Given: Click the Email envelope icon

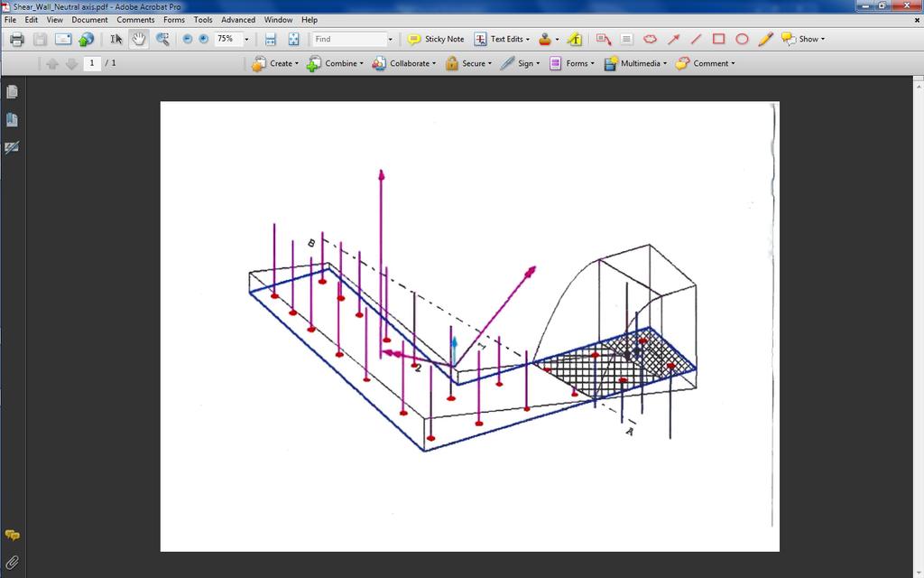Looking at the screenshot, I should coord(63,40).
